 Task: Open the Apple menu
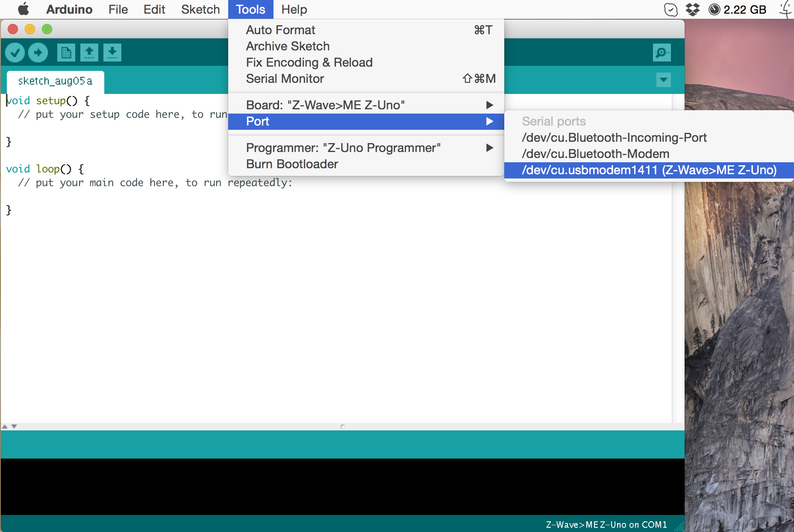tap(24, 9)
